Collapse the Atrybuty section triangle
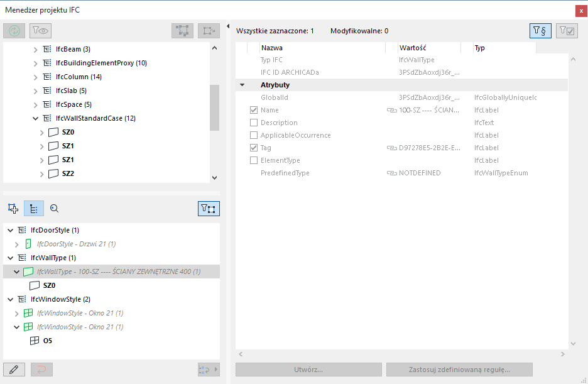The height and width of the screenshot is (384, 588). [242, 85]
